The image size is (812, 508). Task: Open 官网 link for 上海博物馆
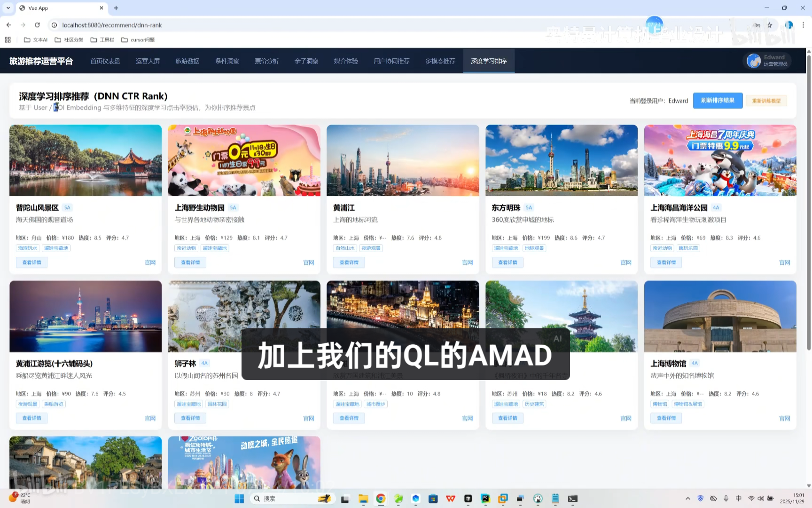point(785,418)
